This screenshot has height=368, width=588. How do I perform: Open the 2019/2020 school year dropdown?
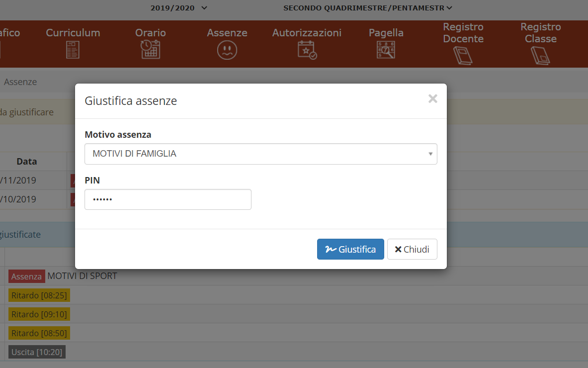pos(179,8)
